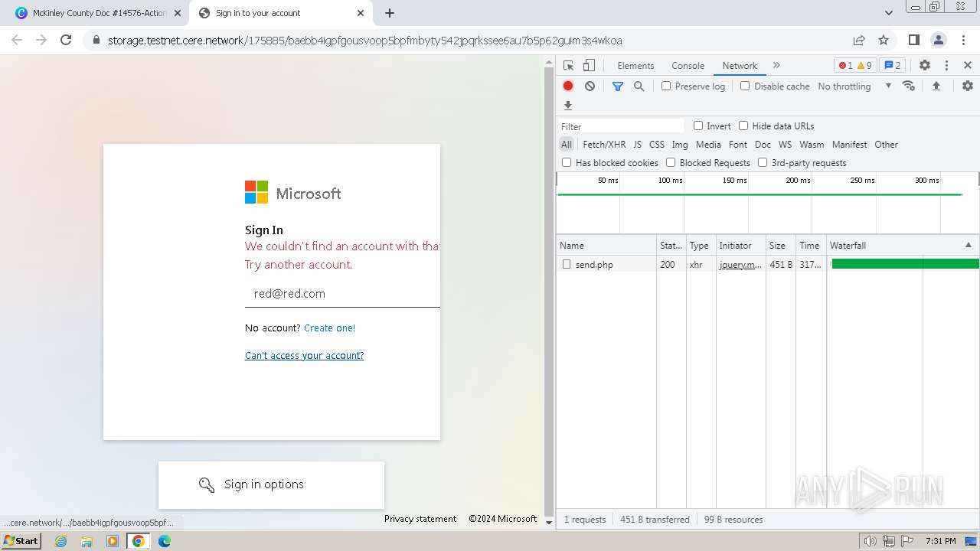Open the tab search dropdown arrow
980x551 pixels.
tap(888, 13)
